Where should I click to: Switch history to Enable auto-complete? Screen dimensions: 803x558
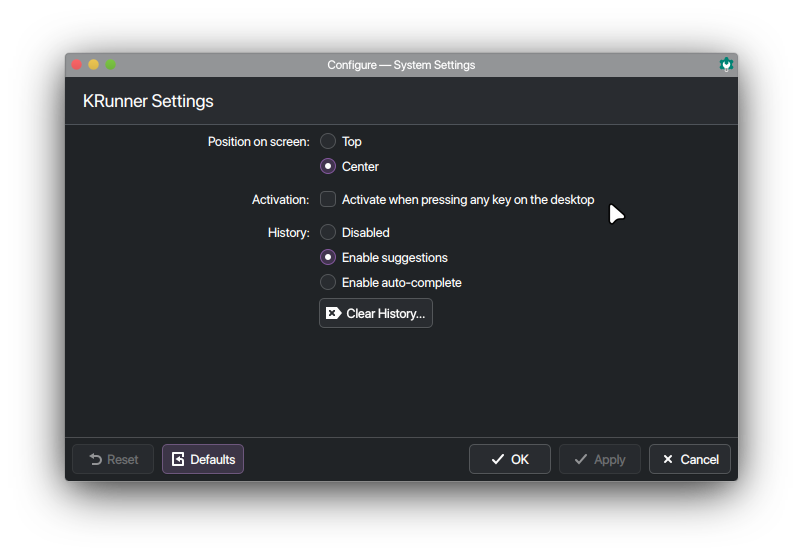pyautogui.click(x=328, y=283)
